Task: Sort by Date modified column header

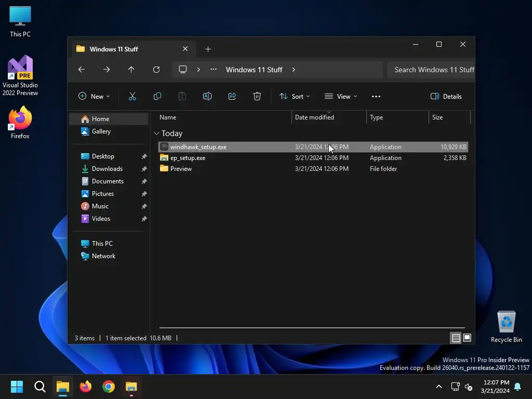Action: pyautogui.click(x=329, y=117)
